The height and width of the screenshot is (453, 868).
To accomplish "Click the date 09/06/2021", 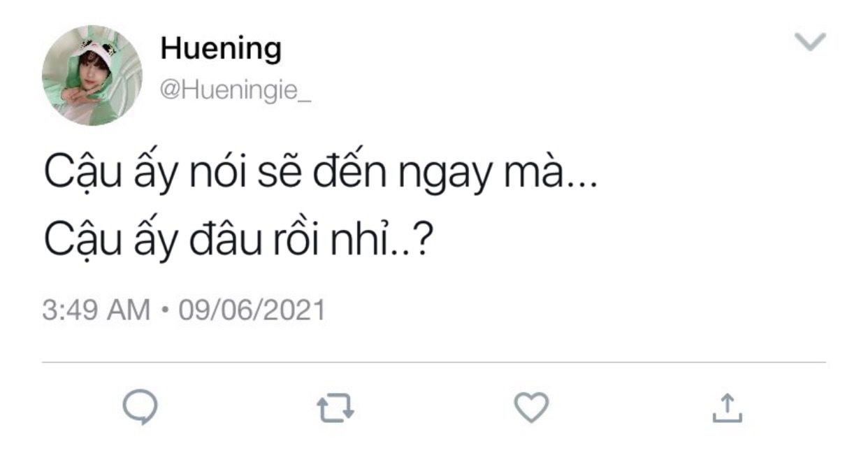I will 252,310.
